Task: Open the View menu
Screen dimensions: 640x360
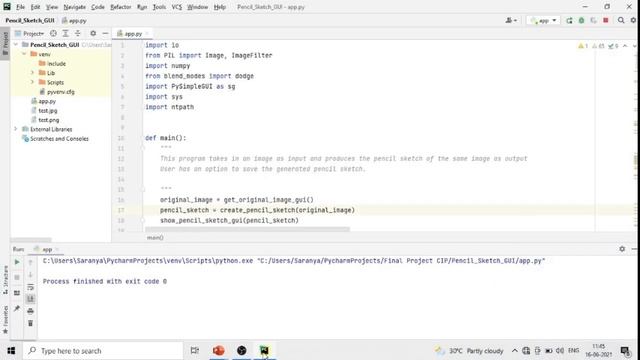Action: tap(52, 7)
